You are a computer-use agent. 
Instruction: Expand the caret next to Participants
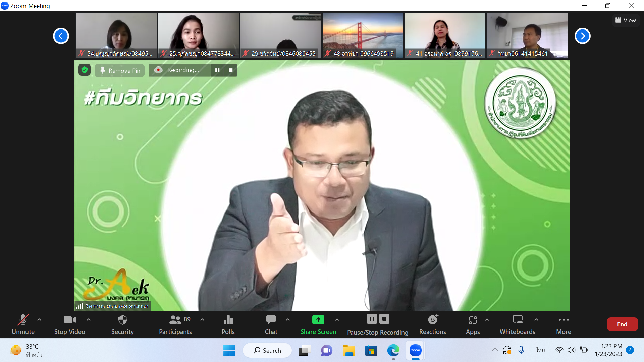202,320
